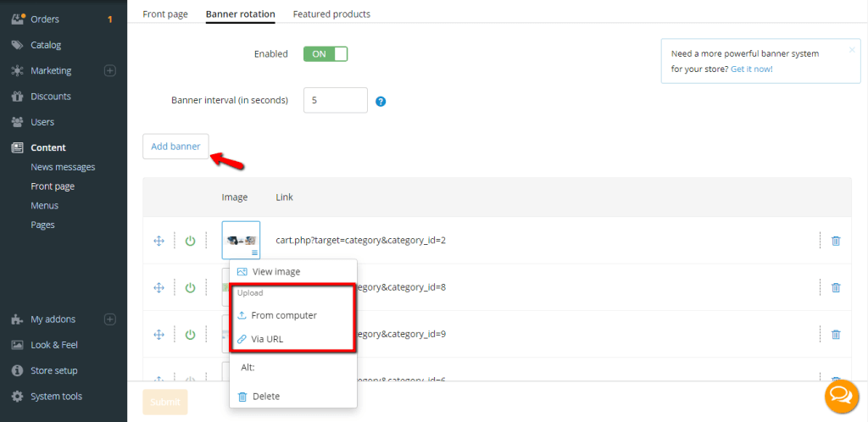Click the Banner interval input field
The image size is (868, 422).
tap(336, 100)
